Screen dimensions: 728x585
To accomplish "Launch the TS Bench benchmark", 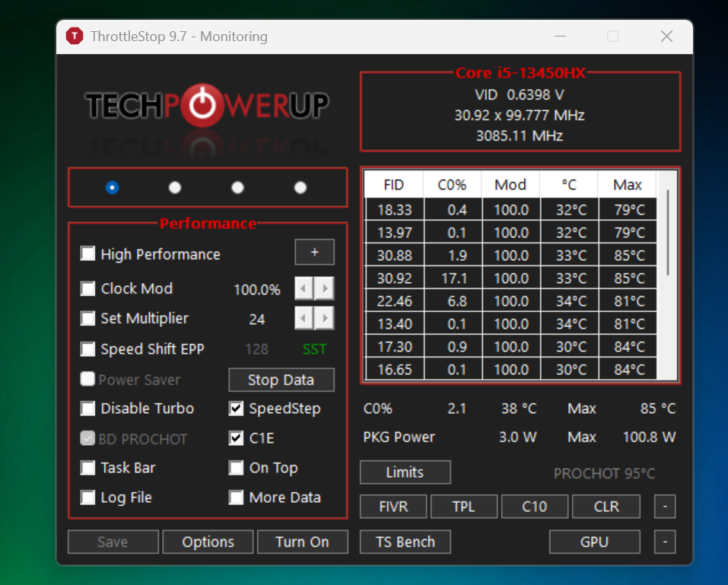I will point(405,542).
